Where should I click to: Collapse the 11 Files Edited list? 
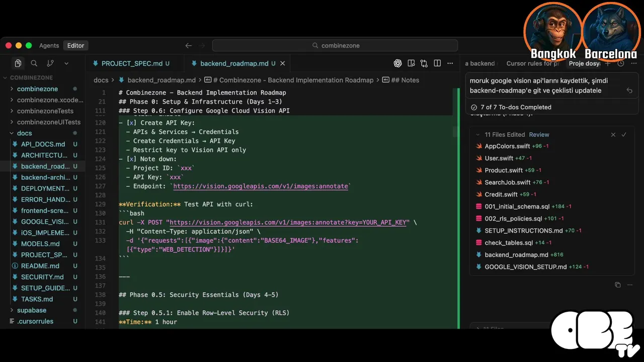tap(478, 135)
